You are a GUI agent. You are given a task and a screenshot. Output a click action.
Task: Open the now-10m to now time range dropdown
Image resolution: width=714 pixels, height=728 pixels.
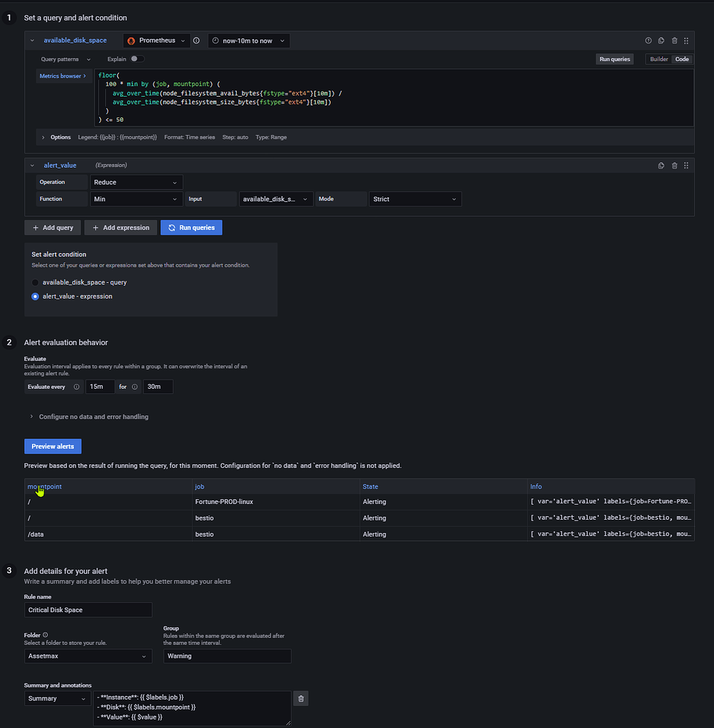(248, 41)
